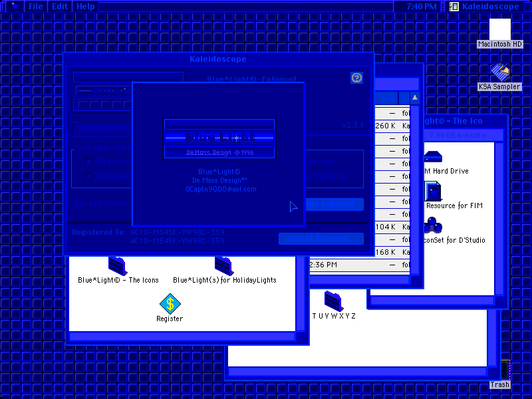Open the Help menu
Image resolution: width=532 pixels, height=399 pixels.
point(86,7)
